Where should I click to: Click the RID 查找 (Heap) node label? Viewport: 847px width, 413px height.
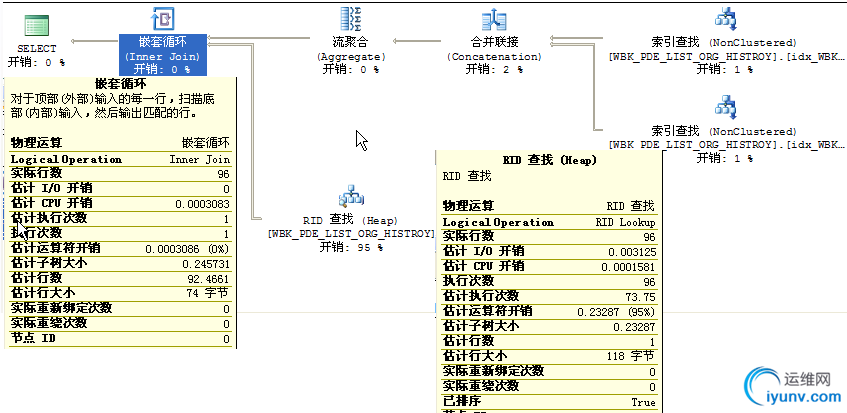click(x=351, y=220)
